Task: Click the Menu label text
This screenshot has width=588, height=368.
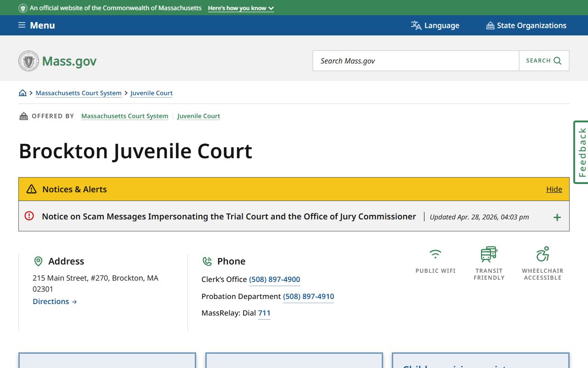Action: tap(42, 25)
